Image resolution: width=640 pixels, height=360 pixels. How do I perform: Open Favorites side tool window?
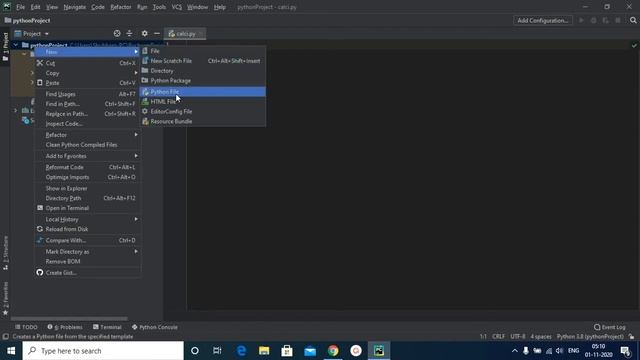(x=6, y=299)
